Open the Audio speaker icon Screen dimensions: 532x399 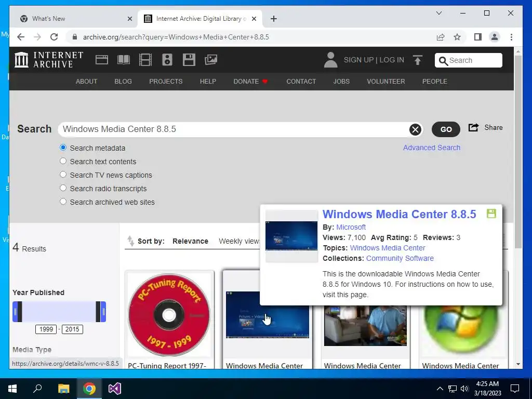point(167,60)
